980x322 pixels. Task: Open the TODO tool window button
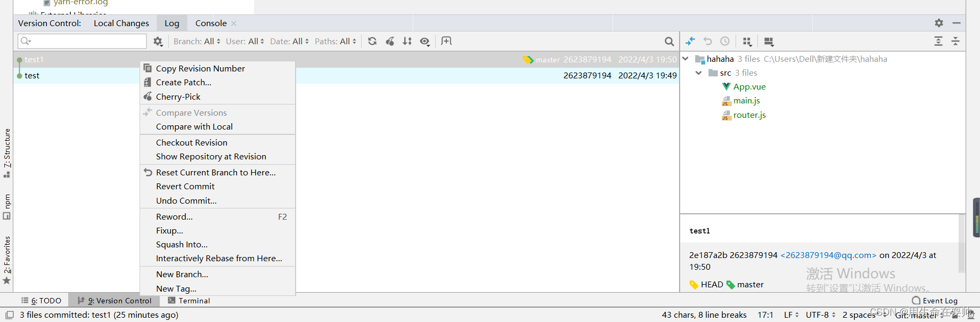[41, 301]
